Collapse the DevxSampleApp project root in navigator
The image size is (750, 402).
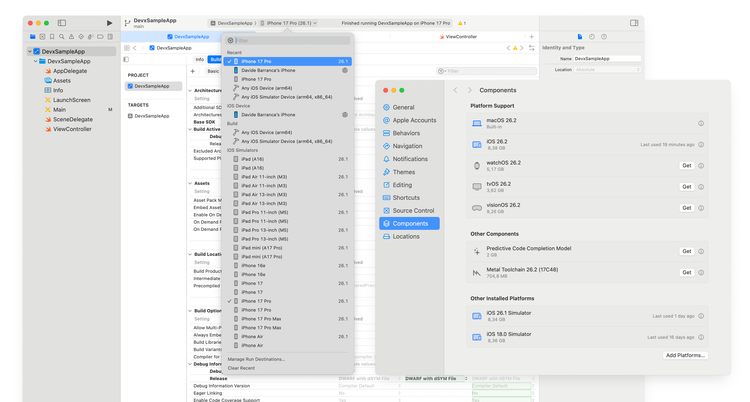(30, 51)
